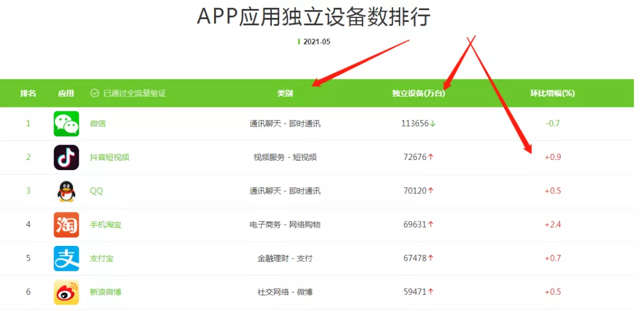Screen dimensions: 644x311
Task: Click the 类别 column header
Action: point(285,93)
